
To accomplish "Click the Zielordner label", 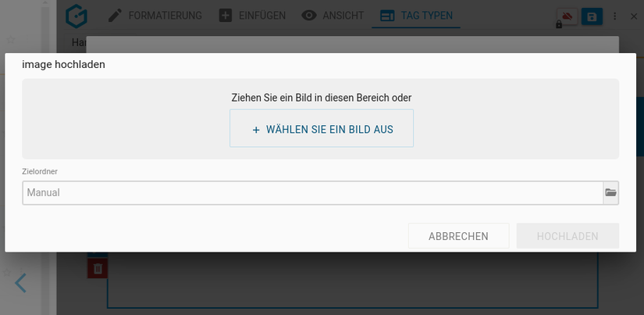I will tap(40, 171).
